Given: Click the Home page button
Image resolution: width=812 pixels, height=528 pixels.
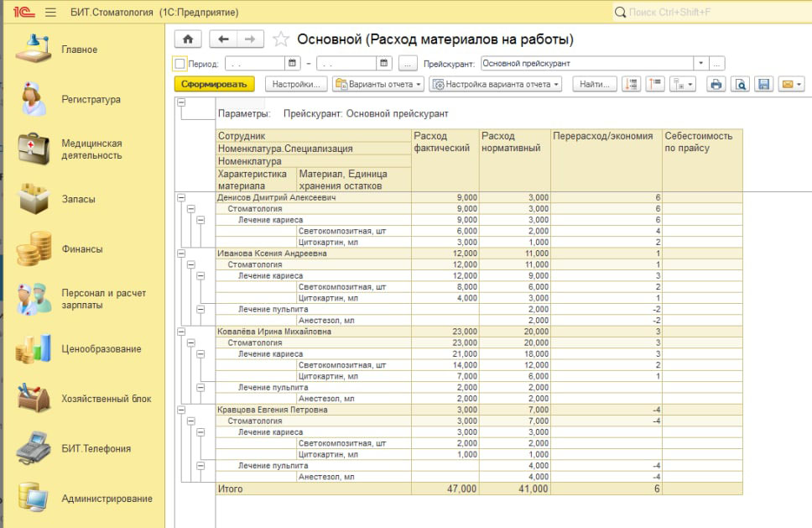Looking at the screenshot, I should [x=188, y=39].
